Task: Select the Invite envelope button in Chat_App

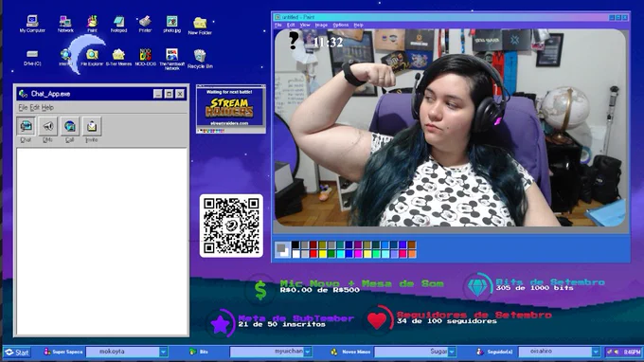Action: click(92, 126)
